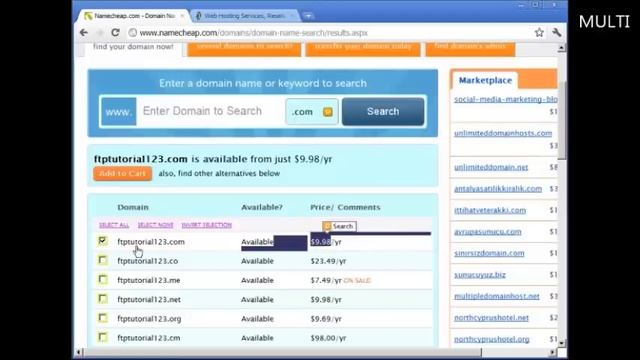Screen dimensions: 640x360
Task: Click the address bar URL
Action: coord(253,33)
